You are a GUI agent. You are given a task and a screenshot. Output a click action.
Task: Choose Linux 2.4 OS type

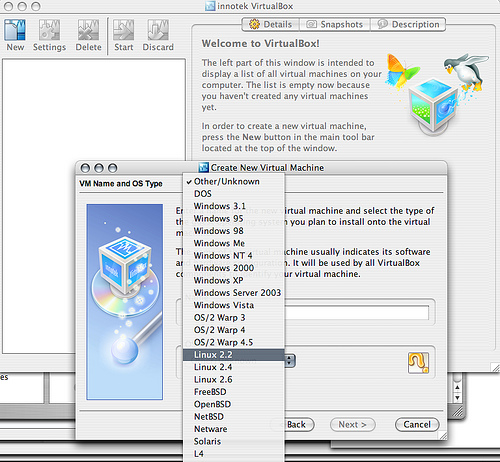[x=234, y=367]
